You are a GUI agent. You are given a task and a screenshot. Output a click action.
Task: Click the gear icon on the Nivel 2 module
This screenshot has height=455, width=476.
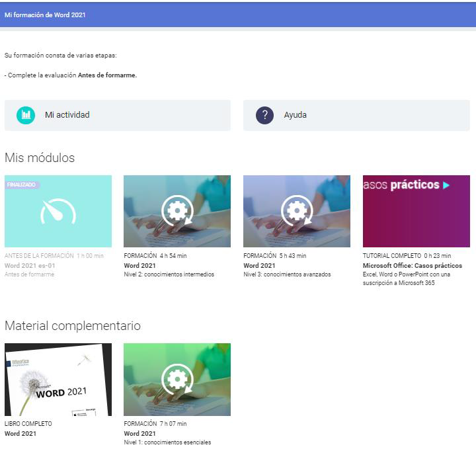(x=177, y=211)
